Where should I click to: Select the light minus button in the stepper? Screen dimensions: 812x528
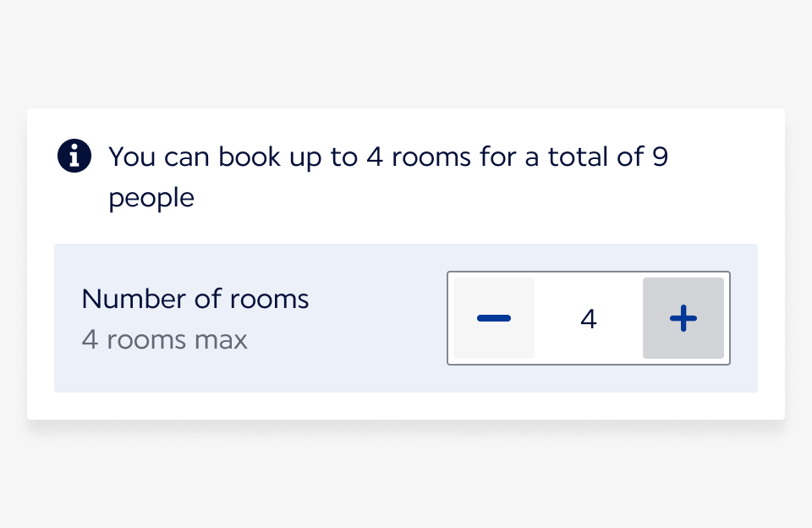pos(494,318)
